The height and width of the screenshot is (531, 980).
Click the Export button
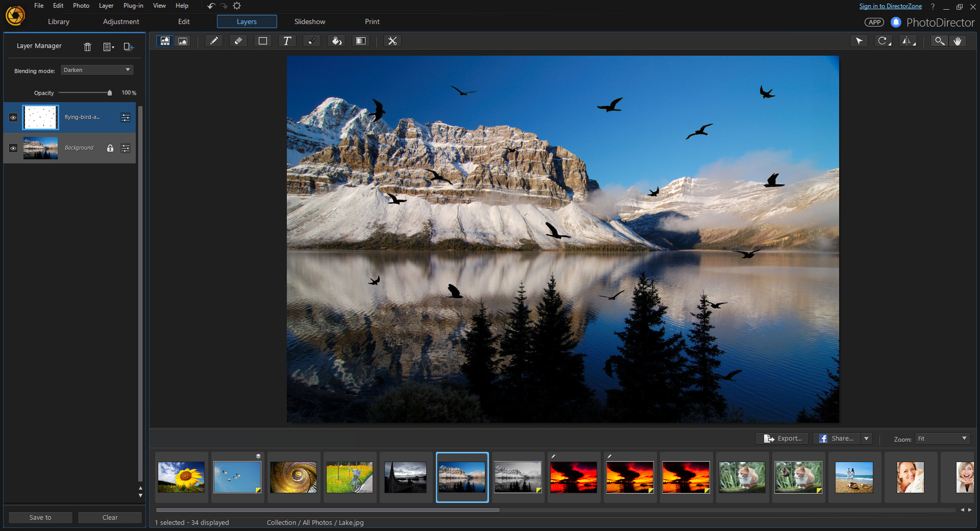(782, 439)
